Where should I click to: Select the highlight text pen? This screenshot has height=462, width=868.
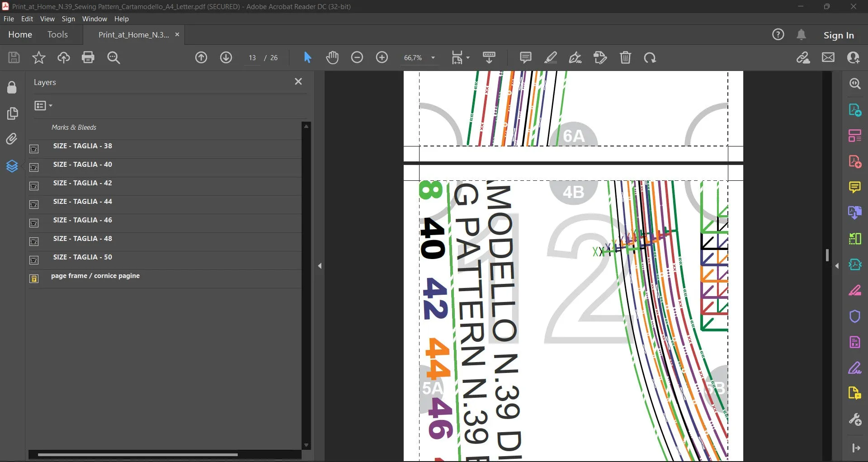coord(550,57)
